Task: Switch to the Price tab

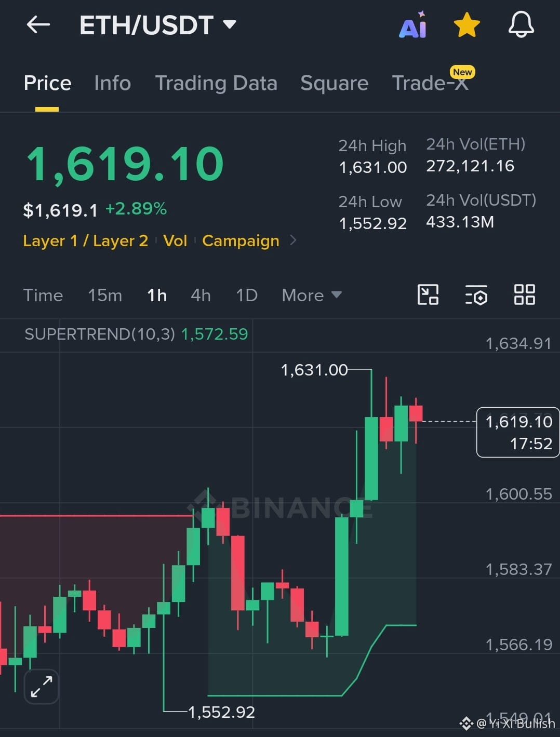Action: (47, 83)
